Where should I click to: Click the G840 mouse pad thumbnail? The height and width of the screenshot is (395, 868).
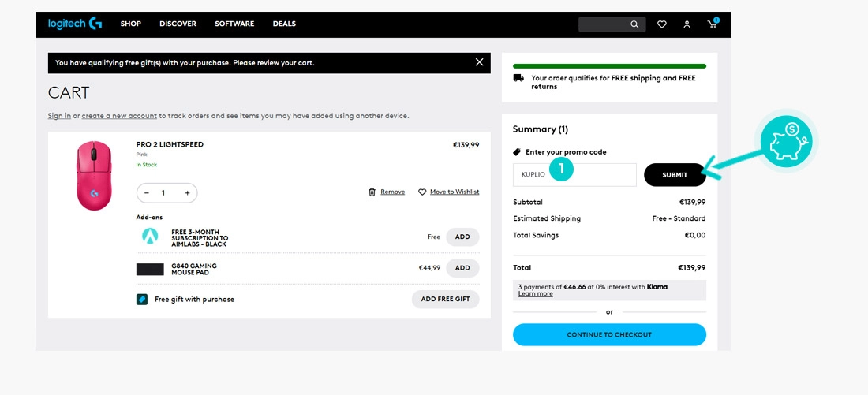(x=150, y=270)
